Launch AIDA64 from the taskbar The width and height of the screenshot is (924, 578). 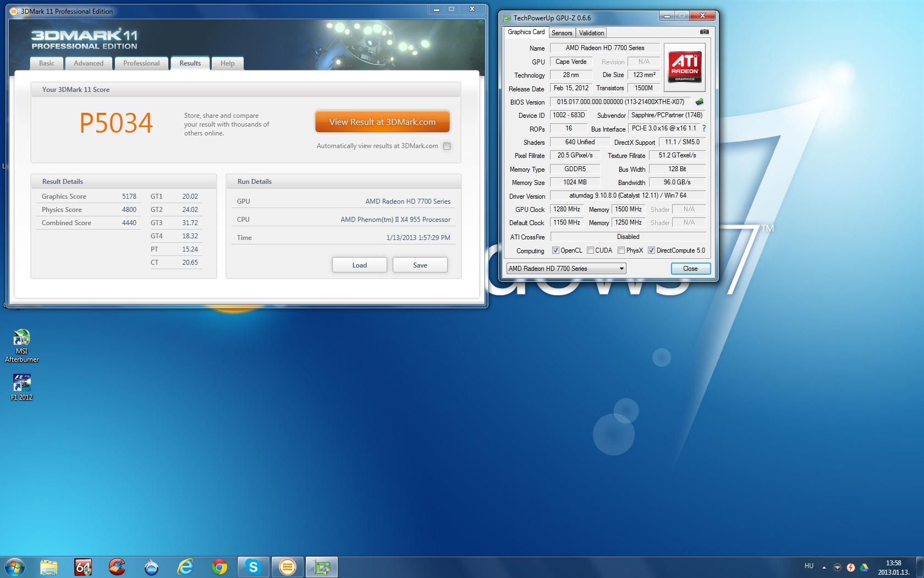[83, 566]
